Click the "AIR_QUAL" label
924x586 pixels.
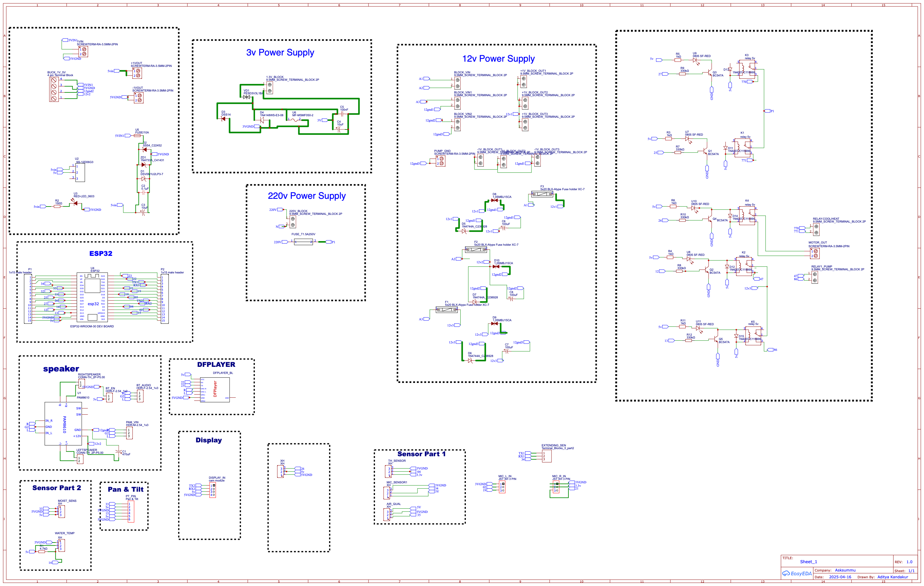click(x=393, y=504)
